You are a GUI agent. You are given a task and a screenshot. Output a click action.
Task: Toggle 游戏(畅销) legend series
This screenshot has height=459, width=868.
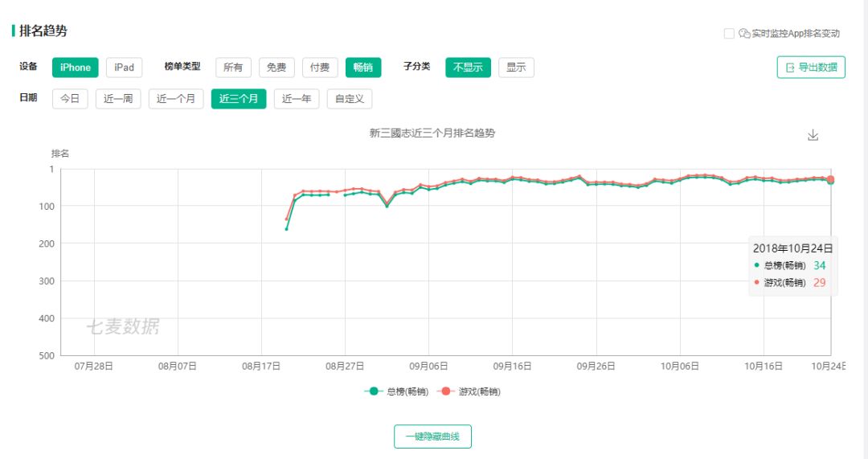click(x=469, y=391)
